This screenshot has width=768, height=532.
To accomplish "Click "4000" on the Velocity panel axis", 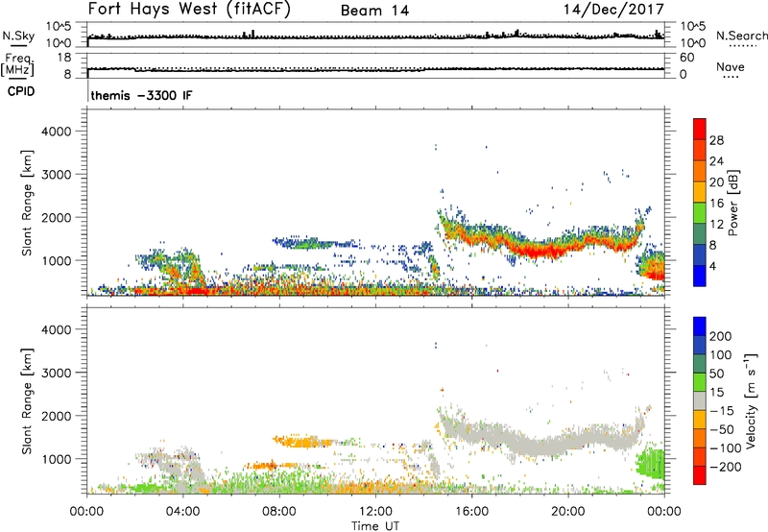I will coord(56,329).
